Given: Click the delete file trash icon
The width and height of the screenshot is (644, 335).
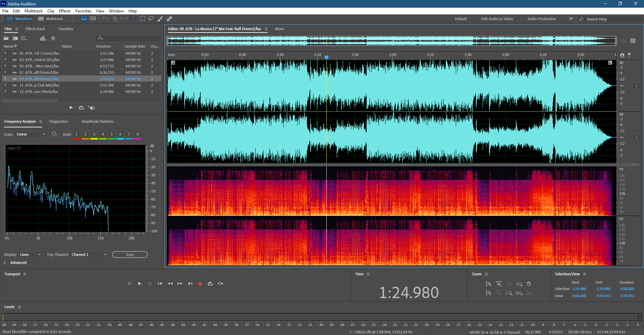Looking at the screenshot, I should click(53, 38).
